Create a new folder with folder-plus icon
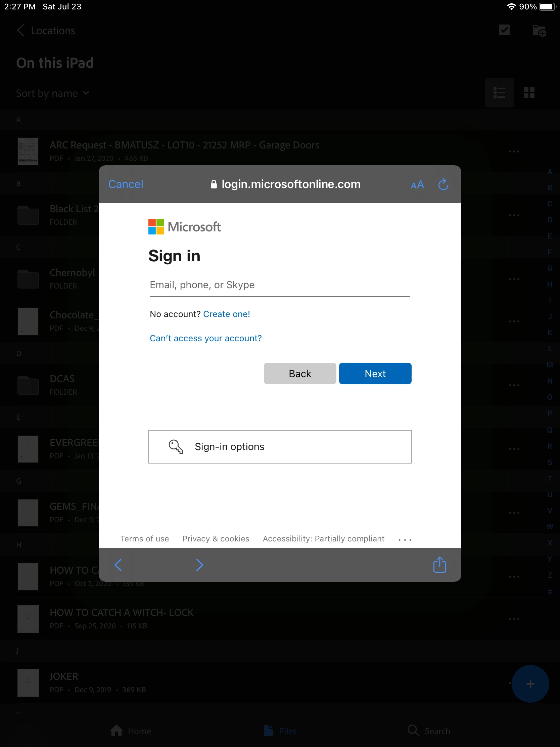This screenshot has height=747, width=560. (x=539, y=31)
